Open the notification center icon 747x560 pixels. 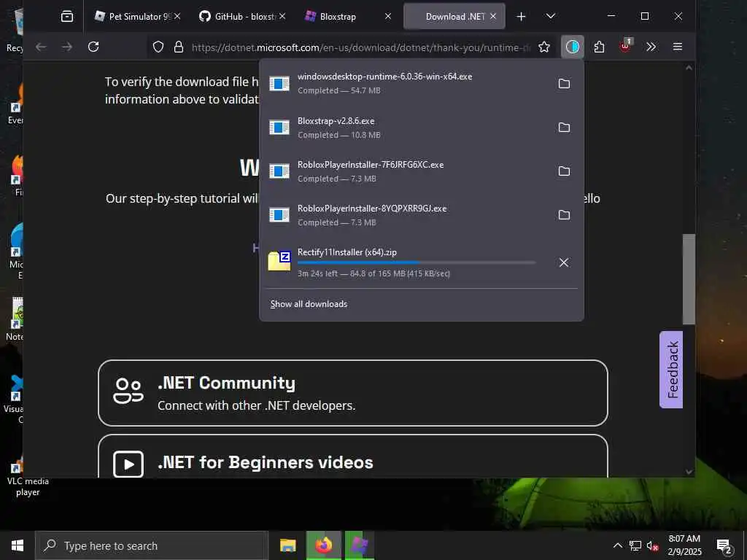click(724, 546)
